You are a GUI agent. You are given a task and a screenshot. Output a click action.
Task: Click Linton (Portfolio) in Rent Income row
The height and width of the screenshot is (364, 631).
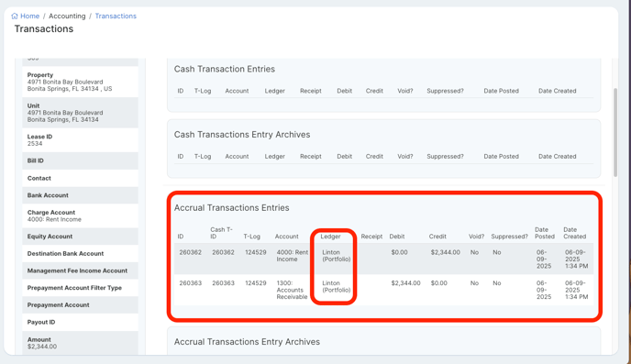336,256
